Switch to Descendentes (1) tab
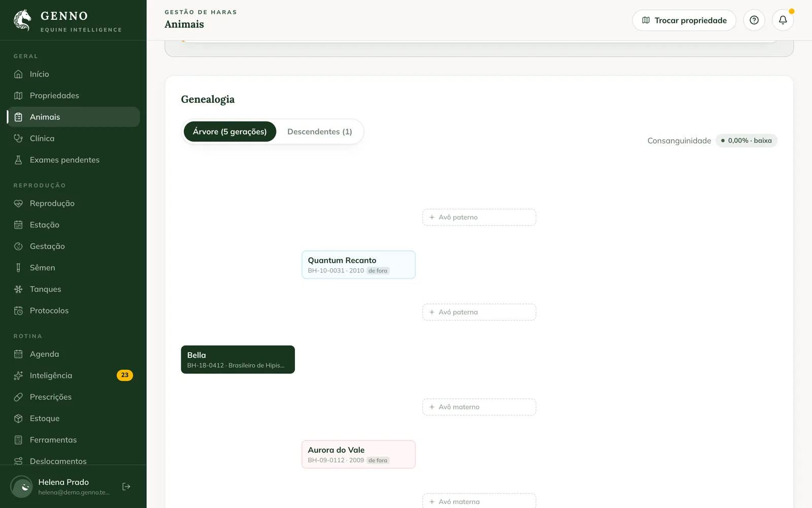The width and height of the screenshot is (812, 508). [x=320, y=132]
